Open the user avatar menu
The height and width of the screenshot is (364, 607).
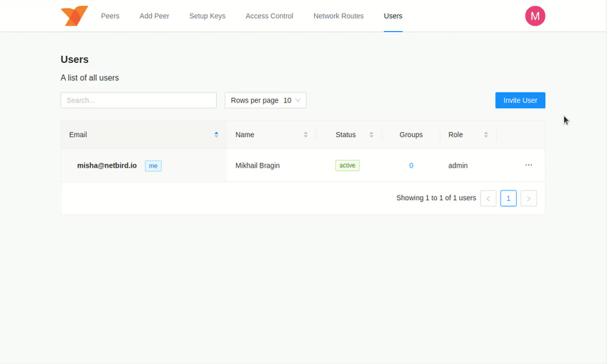point(535,16)
